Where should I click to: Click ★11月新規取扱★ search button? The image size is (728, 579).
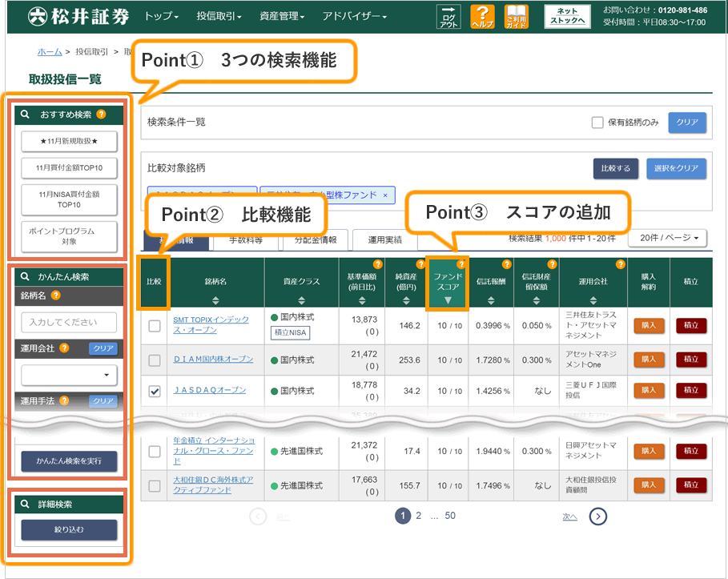(69, 141)
